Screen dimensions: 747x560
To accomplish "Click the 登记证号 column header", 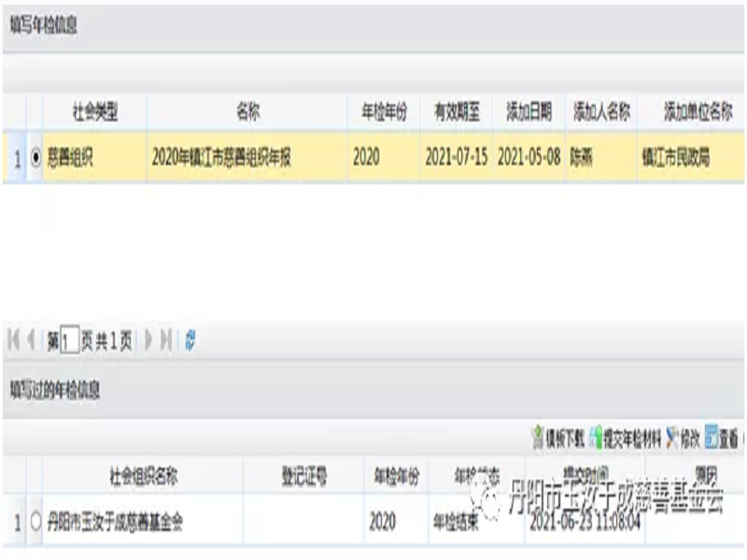I will click(x=304, y=476).
